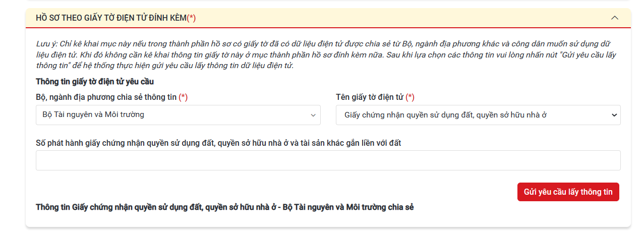Click the Lưu ý note paragraph
The image size is (644, 232).
pyautogui.click(x=326, y=54)
